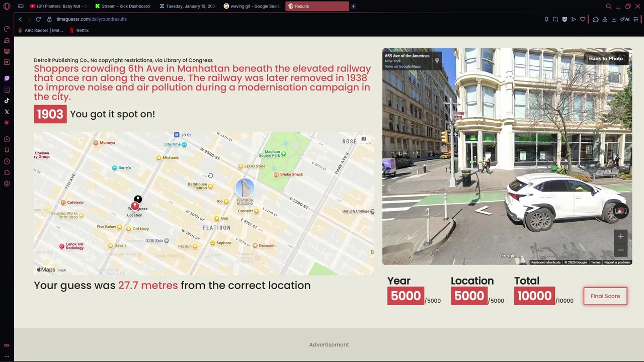644x362 pixels.
Task: Open extensions cube in the toolbar
Action: point(596,19)
